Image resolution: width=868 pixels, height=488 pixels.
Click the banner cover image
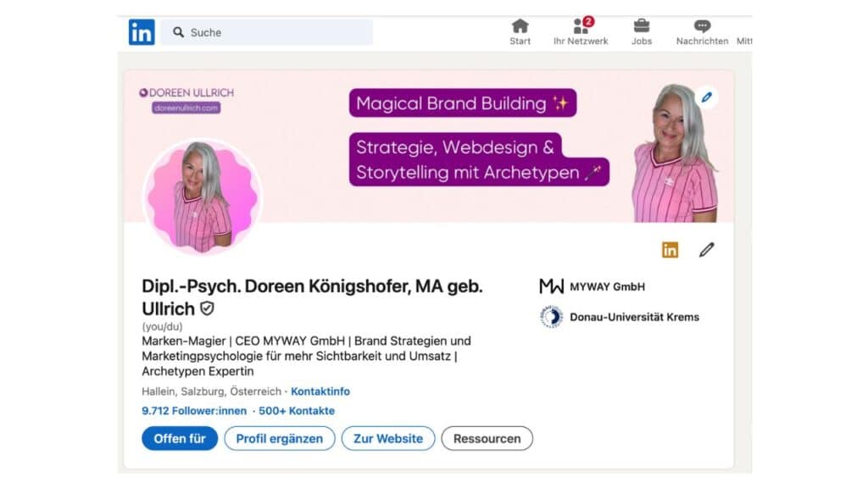pyautogui.click(x=429, y=146)
